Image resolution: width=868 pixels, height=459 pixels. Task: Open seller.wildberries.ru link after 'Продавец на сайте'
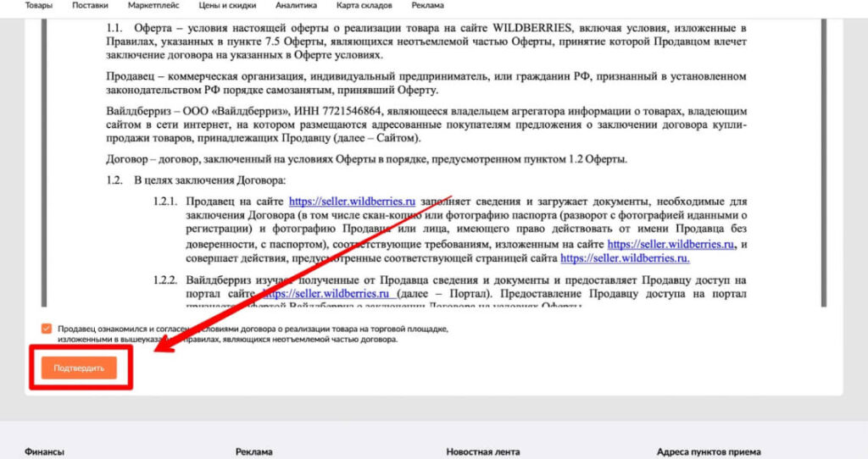(351, 202)
